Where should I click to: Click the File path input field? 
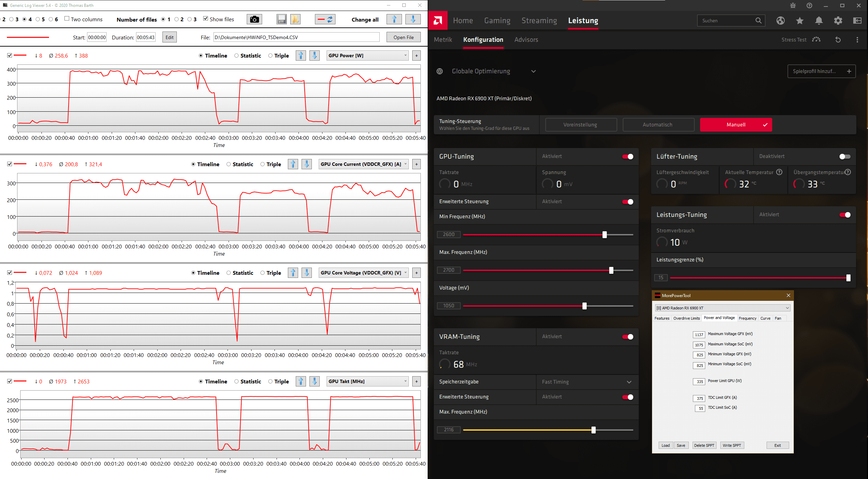point(296,37)
